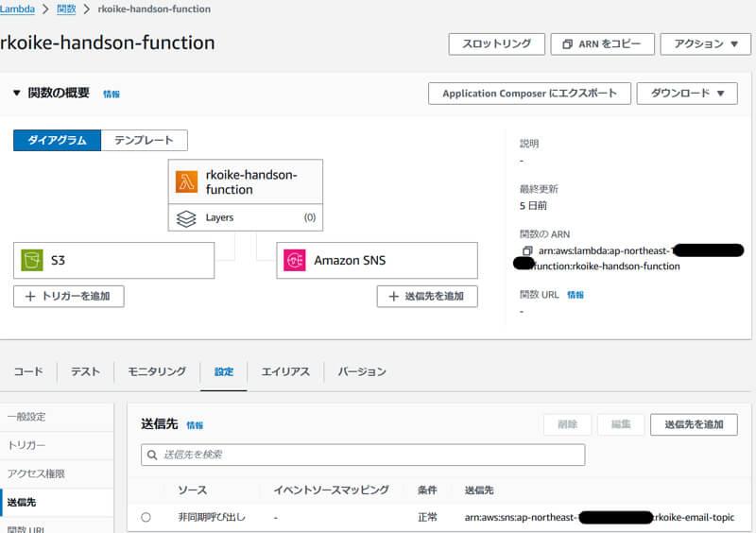Screen dimensions: 756x533
Task: Click the 編集 button
Action: pos(621,424)
